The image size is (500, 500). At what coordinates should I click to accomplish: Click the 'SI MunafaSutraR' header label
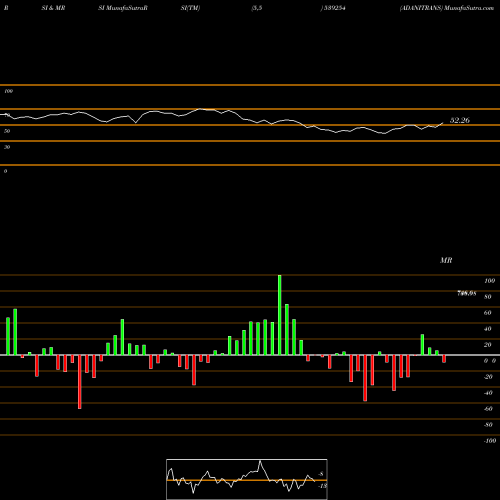[x=123, y=8]
